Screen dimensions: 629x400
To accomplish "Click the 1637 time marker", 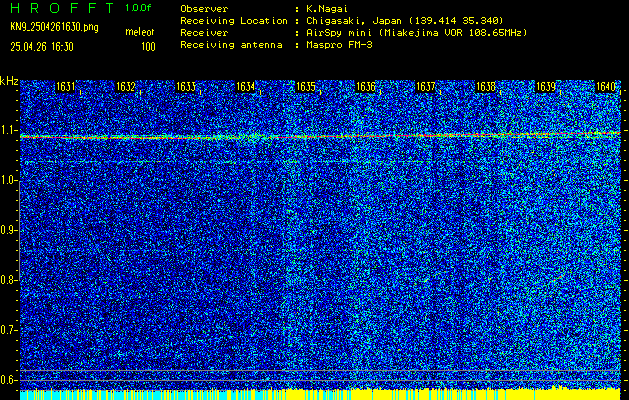I will click(426, 87).
